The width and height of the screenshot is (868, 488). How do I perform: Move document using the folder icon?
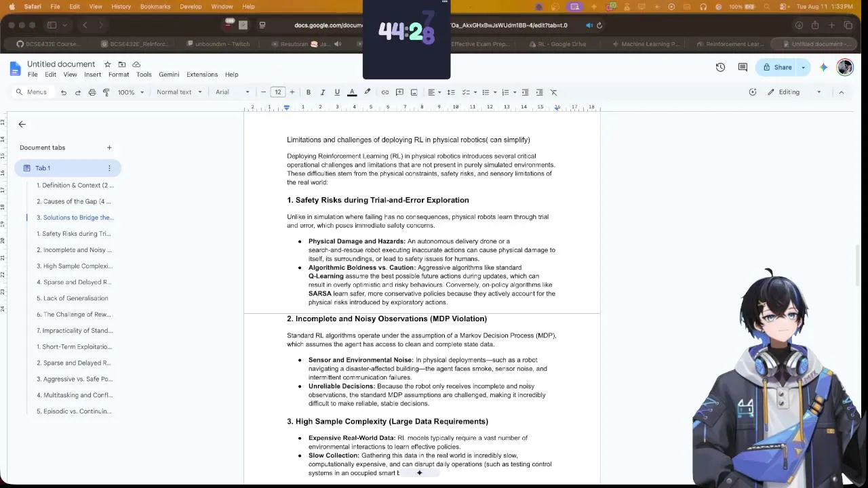point(122,64)
